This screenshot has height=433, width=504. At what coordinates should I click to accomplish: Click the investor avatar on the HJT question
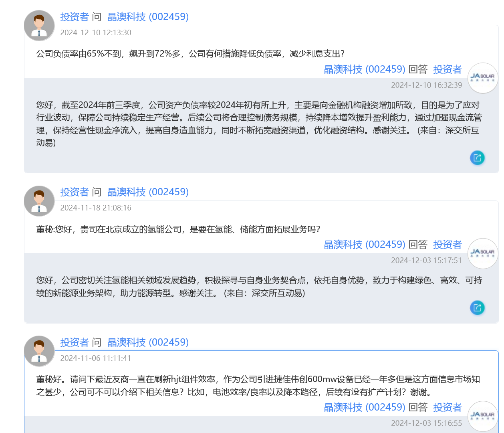click(x=39, y=350)
